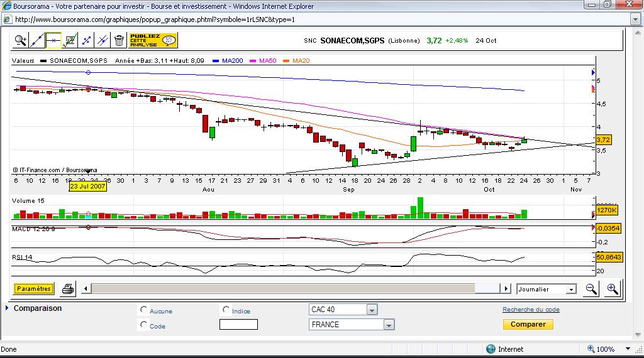
Task: Click the MACD 12 26 9 label
Action: pos(33,229)
